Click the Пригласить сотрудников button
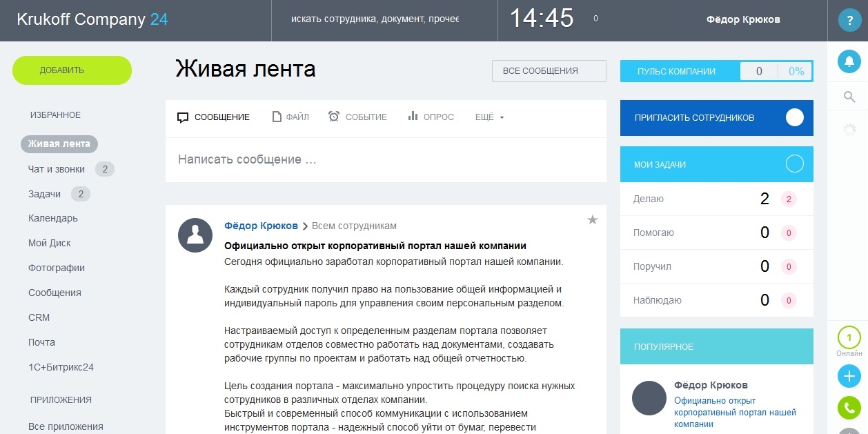The width and height of the screenshot is (868, 434). click(717, 117)
